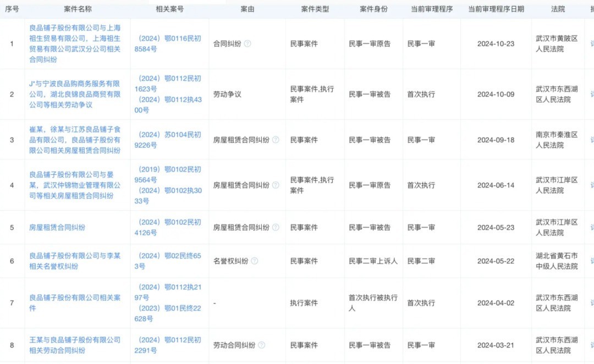This screenshot has height=364, width=594.
Task: Click the 名誉权纠纷 cause text
Action: tap(230, 261)
